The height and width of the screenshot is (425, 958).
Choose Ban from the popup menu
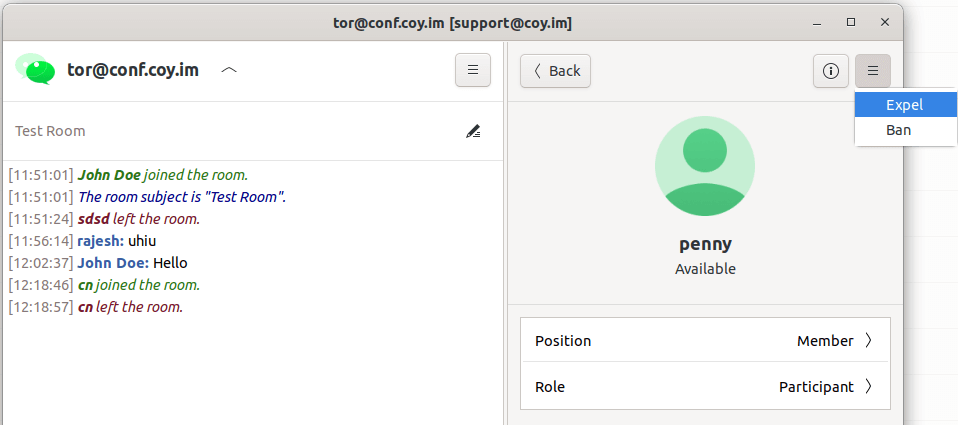point(898,130)
